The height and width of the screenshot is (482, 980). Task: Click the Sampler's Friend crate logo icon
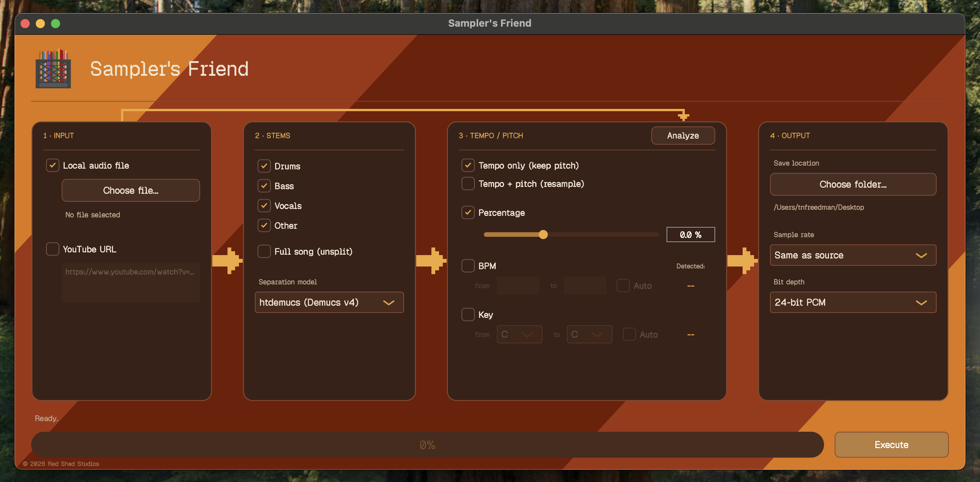[x=53, y=69]
